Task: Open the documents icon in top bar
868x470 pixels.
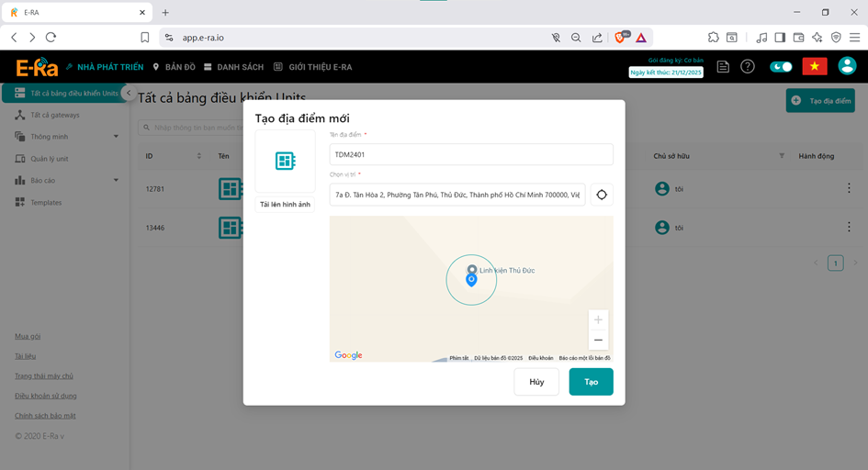Action: pos(723,67)
